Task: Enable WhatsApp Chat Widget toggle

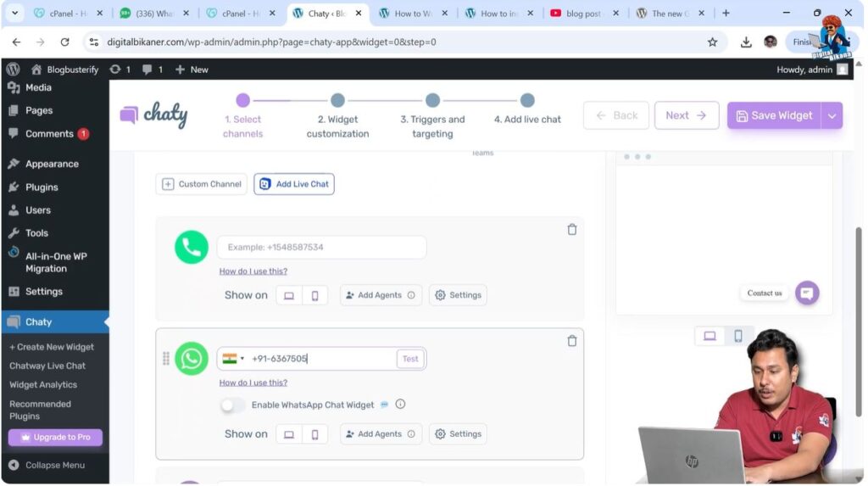Action: [x=232, y=405]
